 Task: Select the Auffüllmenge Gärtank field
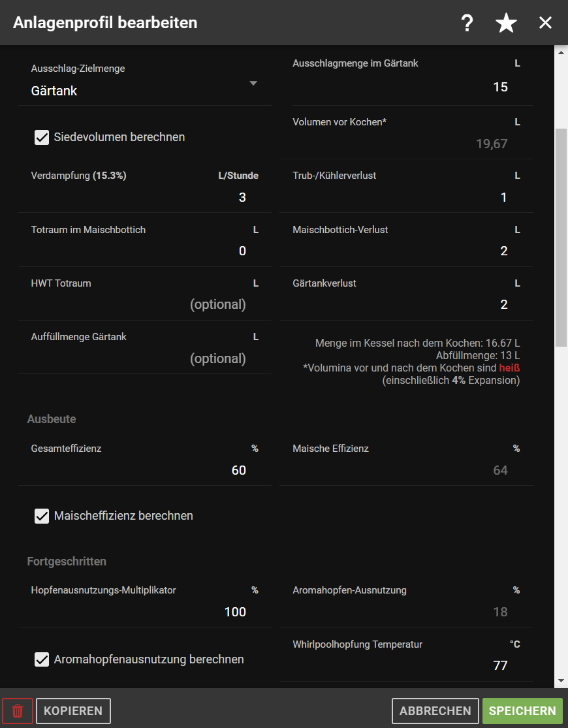(144, 358)
